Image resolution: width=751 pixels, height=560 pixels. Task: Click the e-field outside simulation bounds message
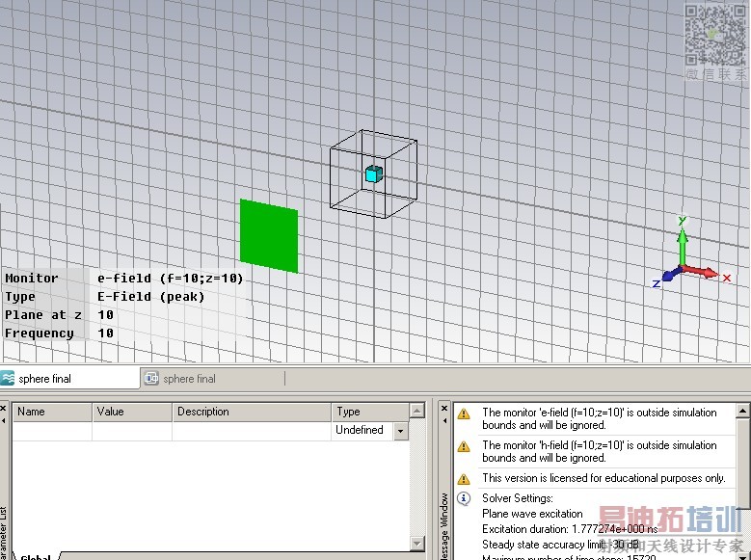[x=600, y=418]
